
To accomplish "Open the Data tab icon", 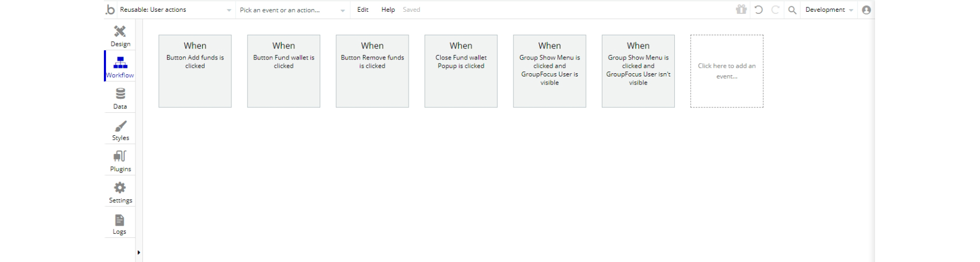I will (120, 97).
